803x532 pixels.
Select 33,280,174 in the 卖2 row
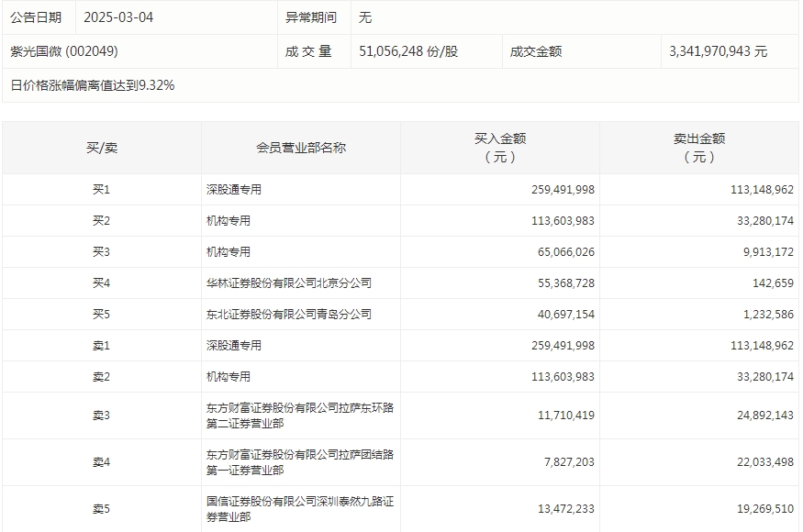[765, 377]
